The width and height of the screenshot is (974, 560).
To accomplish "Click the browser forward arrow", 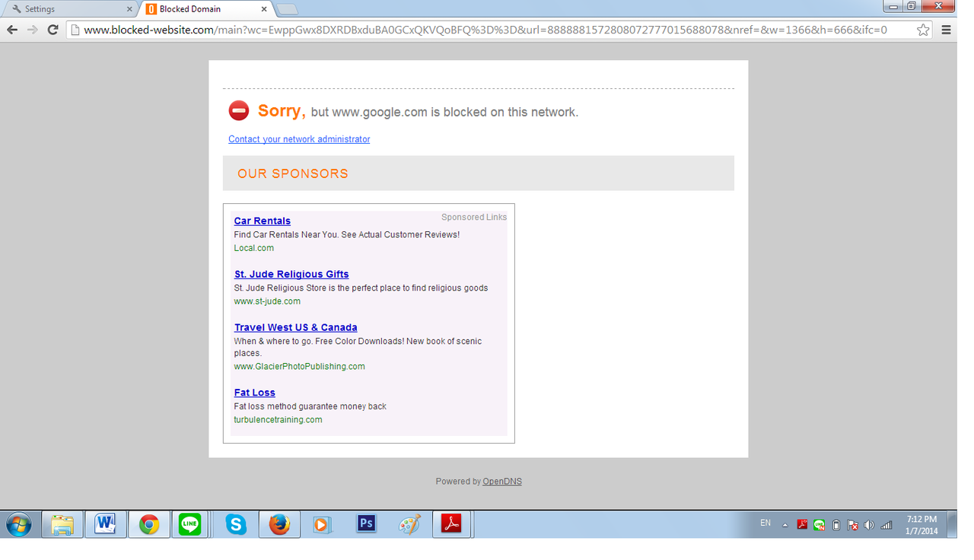I will click(x=32, y=30).
